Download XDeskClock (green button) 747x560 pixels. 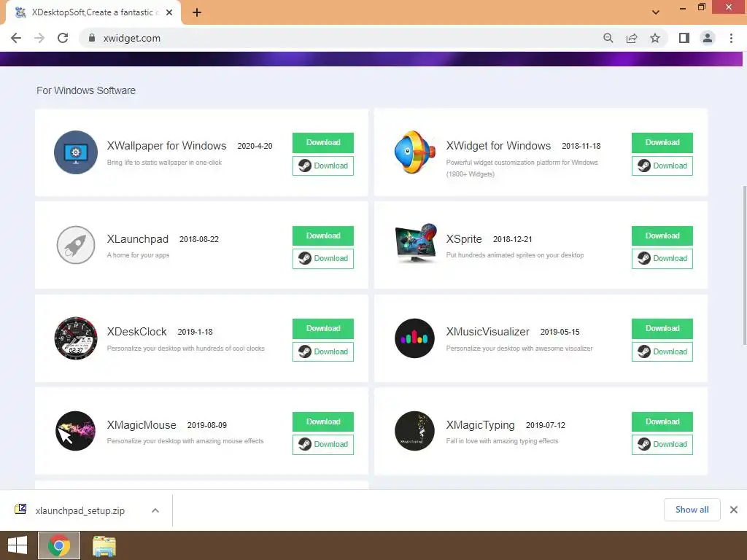(x=323, y=329)
